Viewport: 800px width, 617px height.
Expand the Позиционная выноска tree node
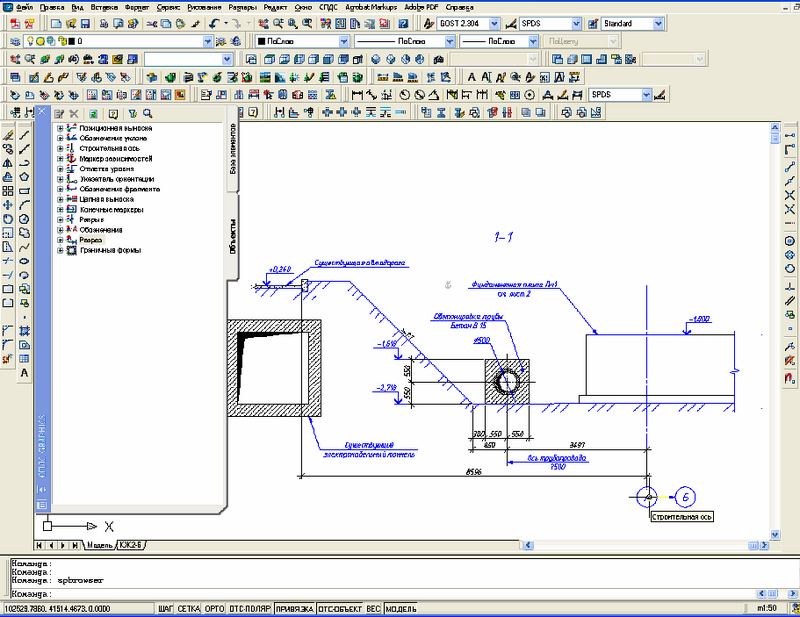[60, 128]
